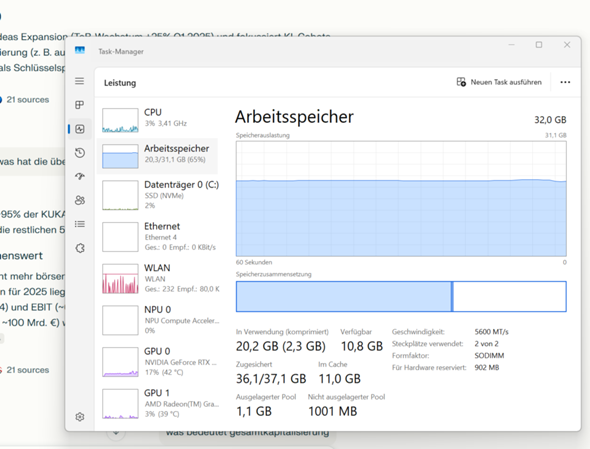This screenshot has height=449, width=590.
Task: Select the Performance page icon
Action: (79, 129)
